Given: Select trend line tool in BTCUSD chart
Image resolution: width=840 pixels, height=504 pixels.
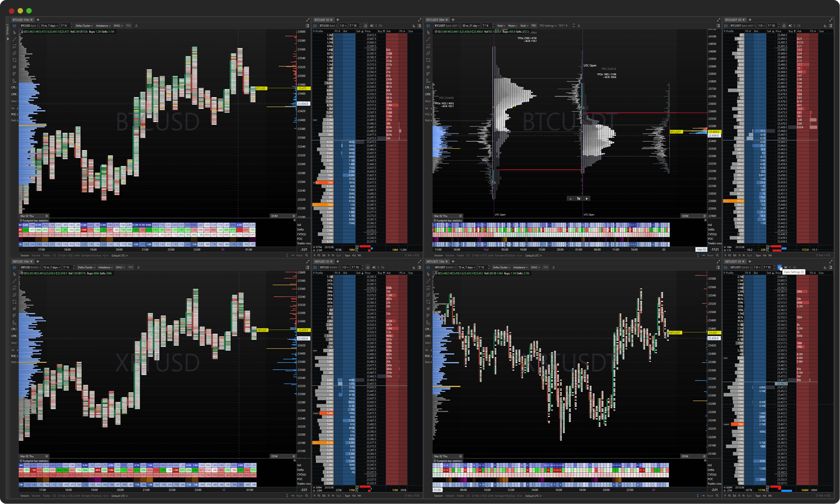Looking at the screenshot, I should click(14, 39).
